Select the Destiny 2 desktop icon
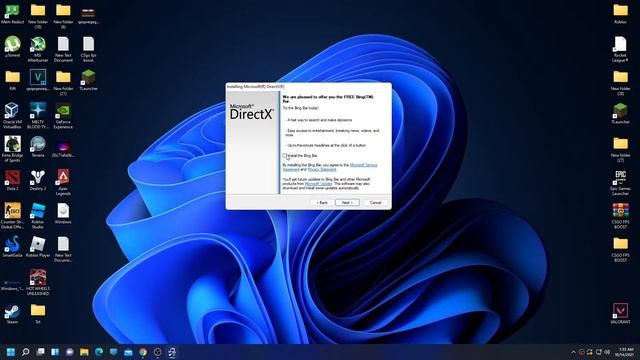The image size is (640, 360). click(x=38, y=180)
